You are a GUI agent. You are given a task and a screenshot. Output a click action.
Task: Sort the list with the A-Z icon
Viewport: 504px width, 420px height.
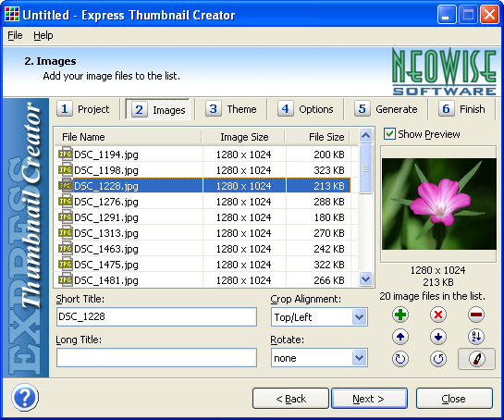click(476, 337)
